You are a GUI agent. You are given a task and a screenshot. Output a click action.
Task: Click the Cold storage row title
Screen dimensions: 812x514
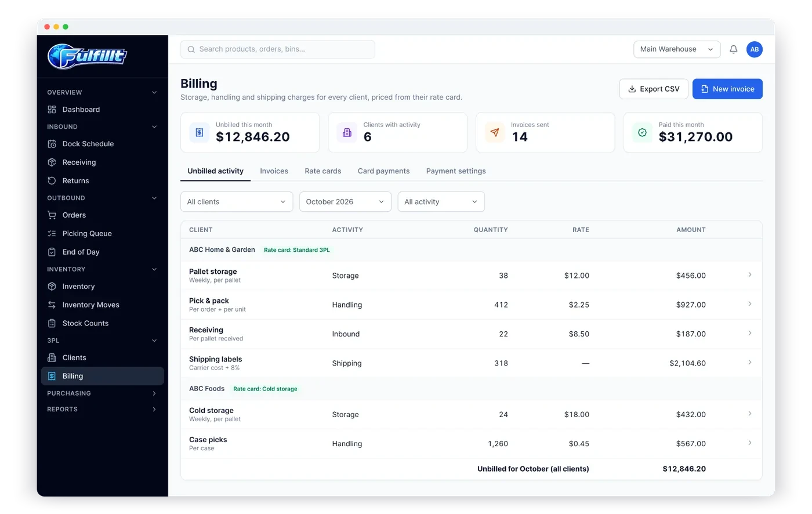click(x=211, y=410)
